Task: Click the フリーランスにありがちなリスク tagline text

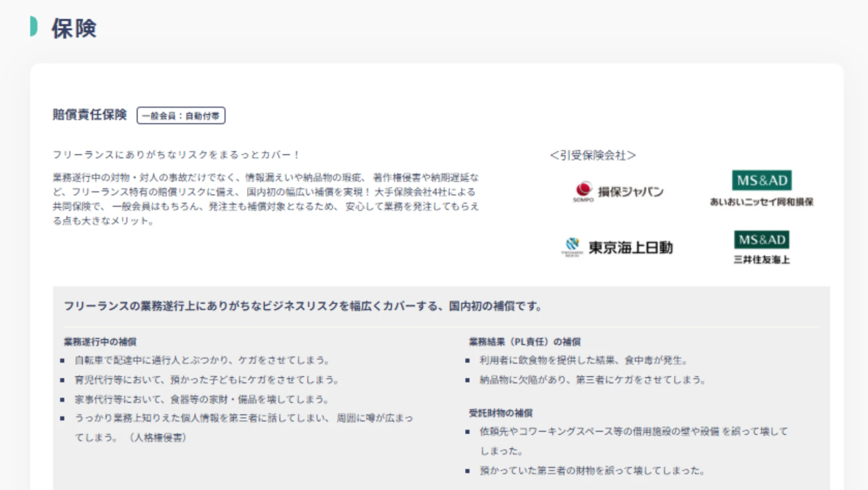Action: [x=176, y=155]
